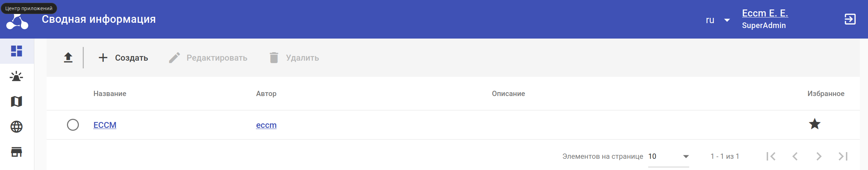868x170 pixels.
Task: Click the Удалить toolbar button
Action: click(294, 57)
